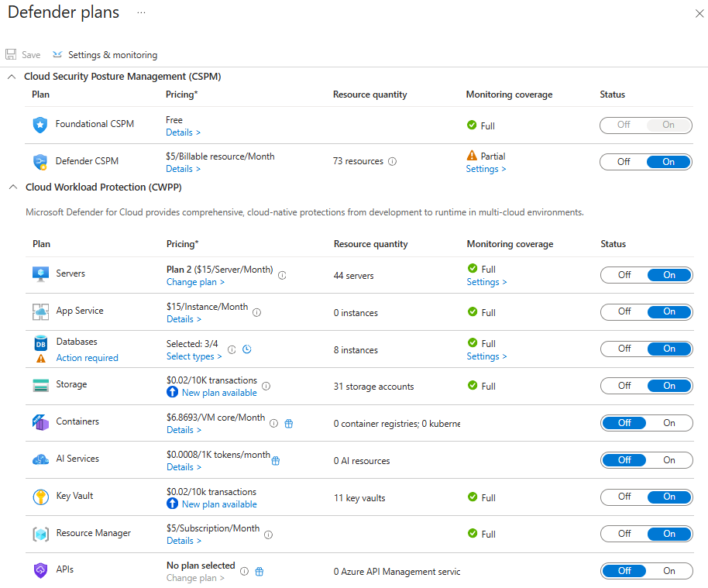The width and height of the screenshot is (708, 588).
Task: Enable the AI Services plan toggle
Action: coord(669,460)
